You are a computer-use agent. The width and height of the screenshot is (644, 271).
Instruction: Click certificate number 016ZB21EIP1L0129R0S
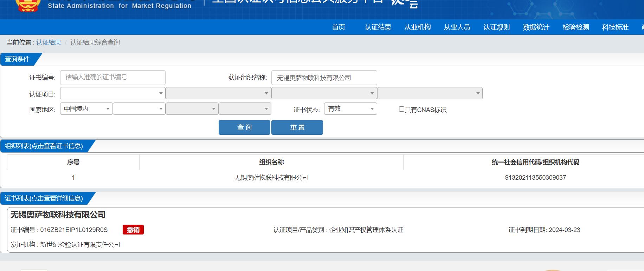pos(74,230)
